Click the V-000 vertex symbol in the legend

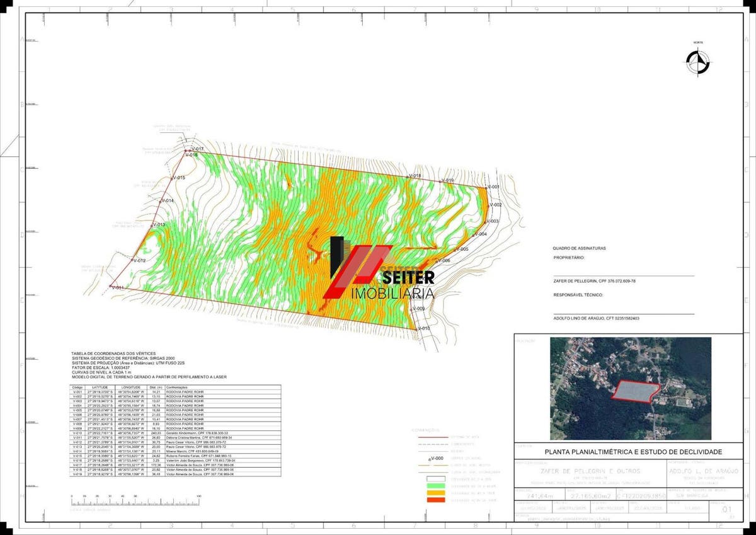(x=435, y=460)
